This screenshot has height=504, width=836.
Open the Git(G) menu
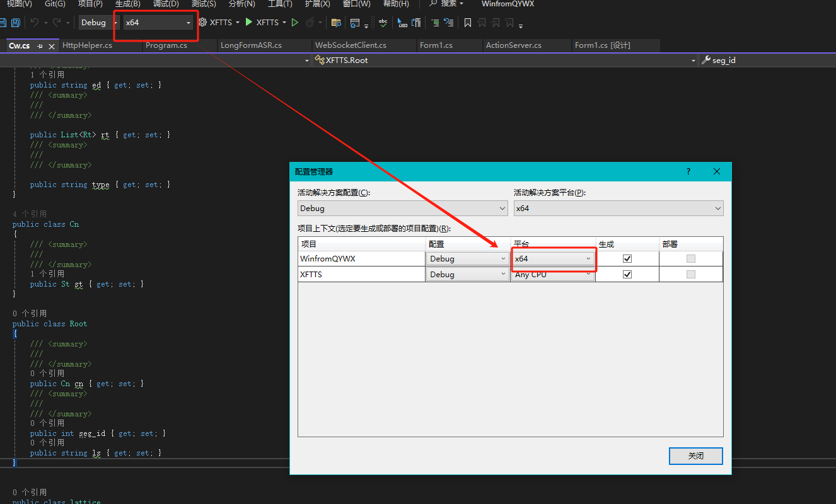[55, 4]
